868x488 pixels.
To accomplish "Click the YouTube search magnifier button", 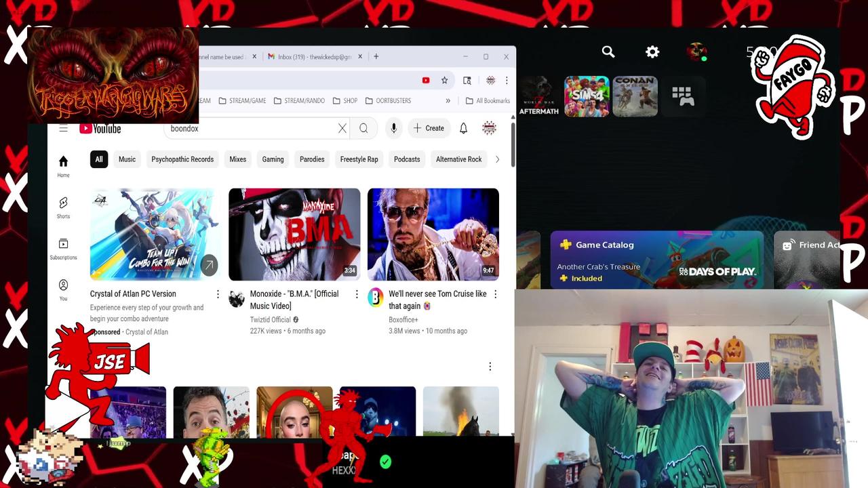I will pyautogui.click(x=363, y=128).
